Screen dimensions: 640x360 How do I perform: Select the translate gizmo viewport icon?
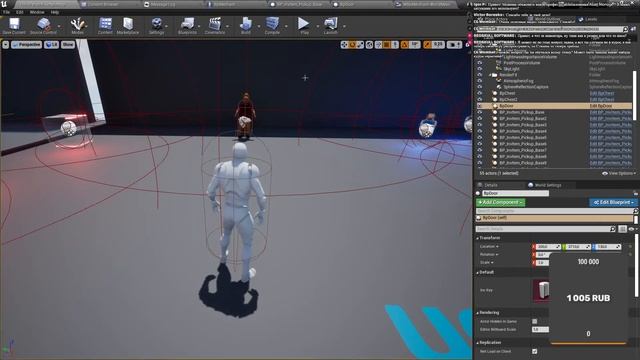(344, 44)
